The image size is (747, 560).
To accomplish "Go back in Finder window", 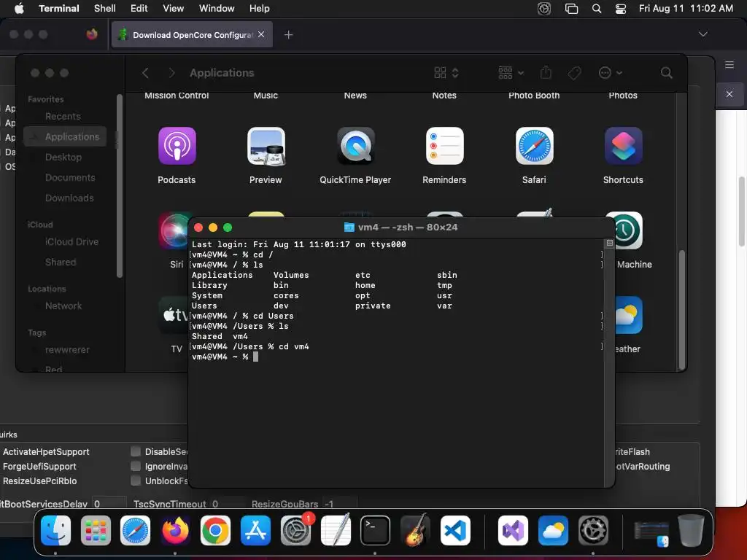I will click(x=145, y=73).
